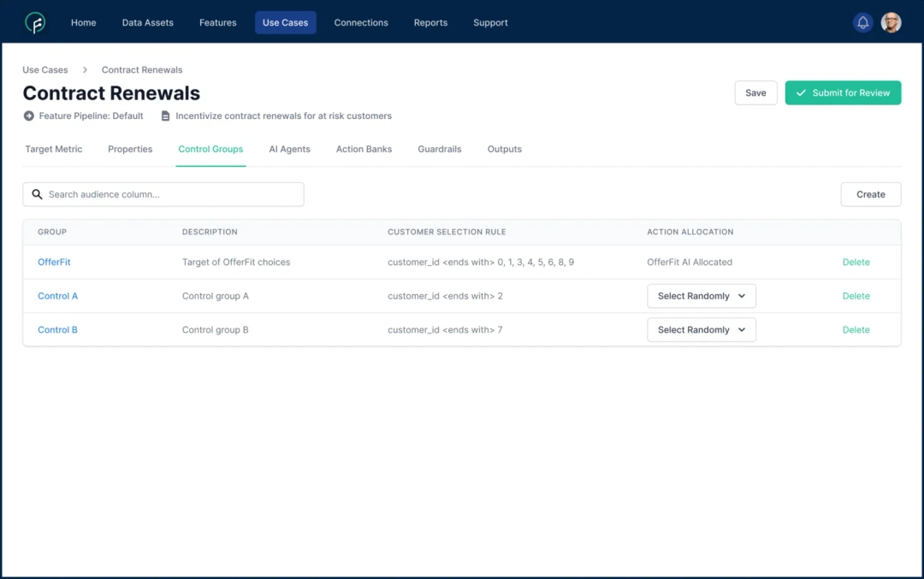Click the Save button
The width and height of the screenshot is (924, 579).
click(756, 93)
